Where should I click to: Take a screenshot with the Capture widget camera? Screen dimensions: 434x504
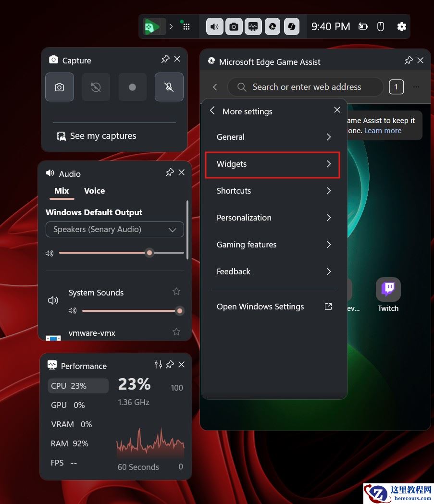(x=59, y=87)
